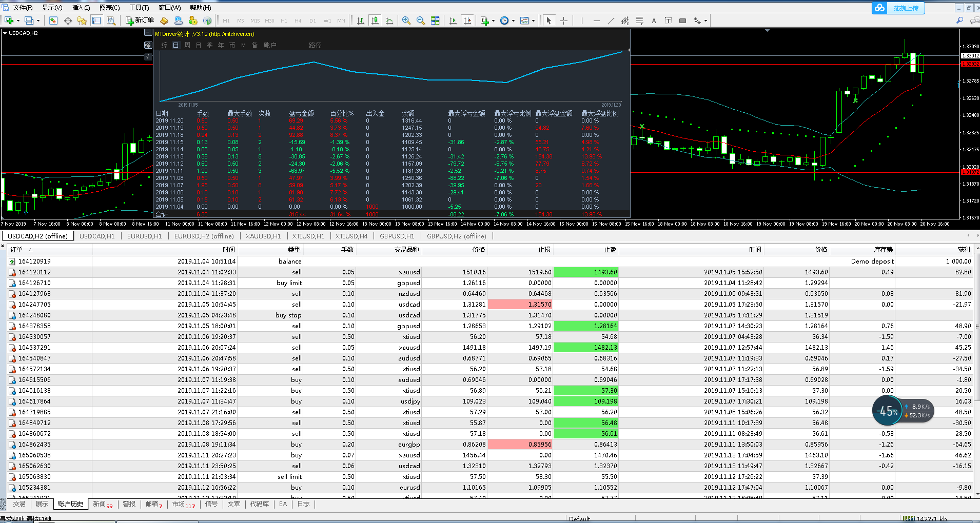
Task: Switch to the XAUUSD,H1 chart tab
Action: (263, 236)
